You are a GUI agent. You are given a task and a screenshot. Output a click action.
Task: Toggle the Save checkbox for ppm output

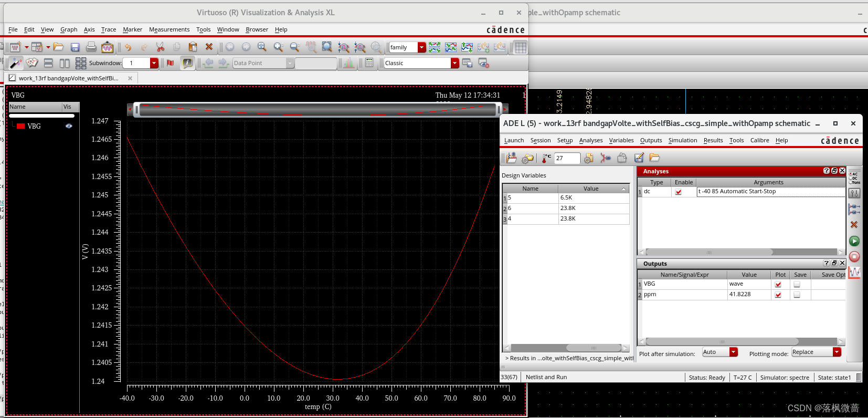(797, 295)
